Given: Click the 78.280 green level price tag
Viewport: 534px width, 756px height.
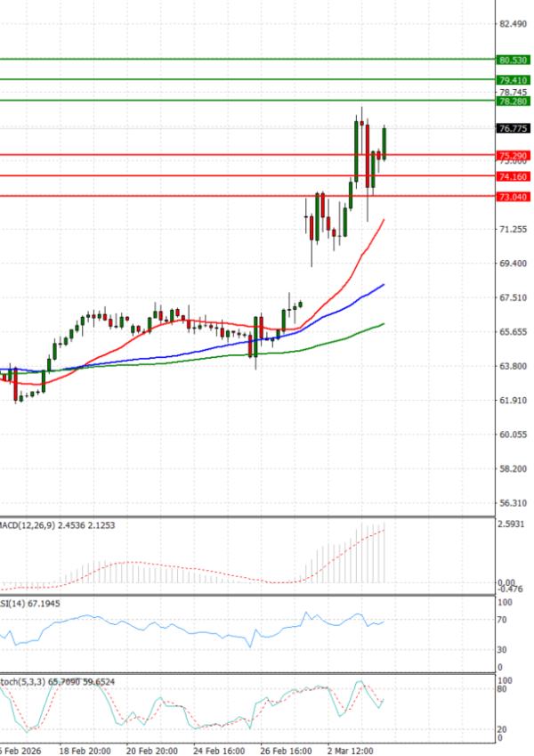Looking at the screenshot, I should pos(514,102).
